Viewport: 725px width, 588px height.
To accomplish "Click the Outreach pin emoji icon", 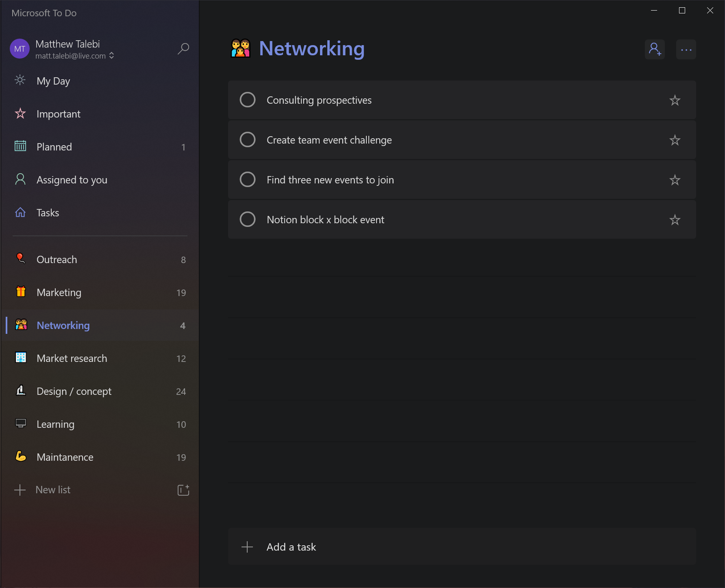I will point(20,259).
